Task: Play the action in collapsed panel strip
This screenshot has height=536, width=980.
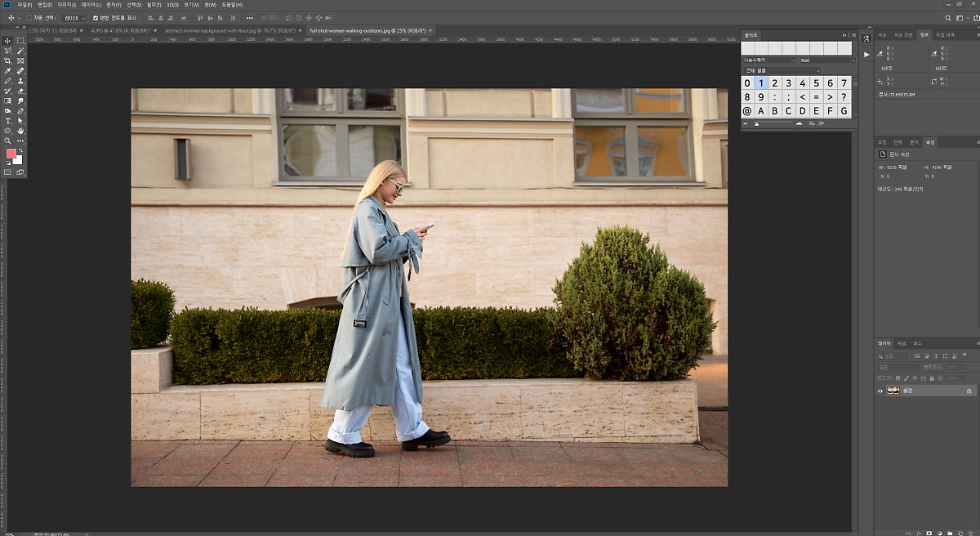Action: pos(866,55)
